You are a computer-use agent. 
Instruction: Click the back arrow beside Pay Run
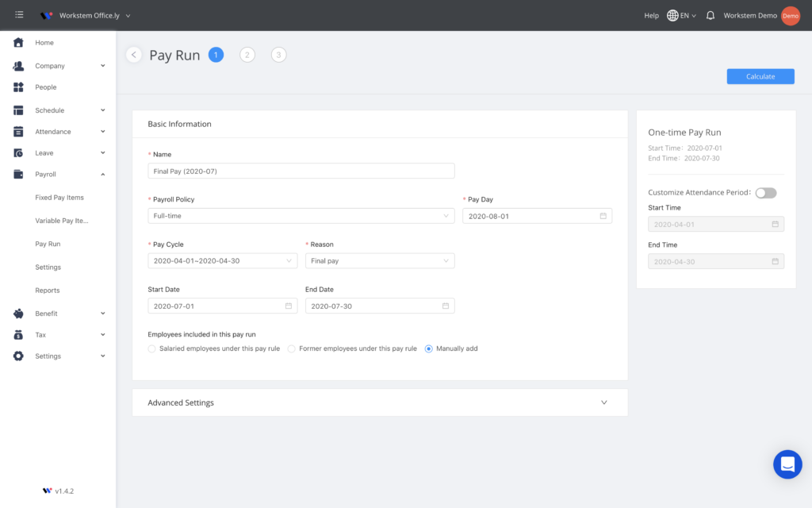point(134,55)
